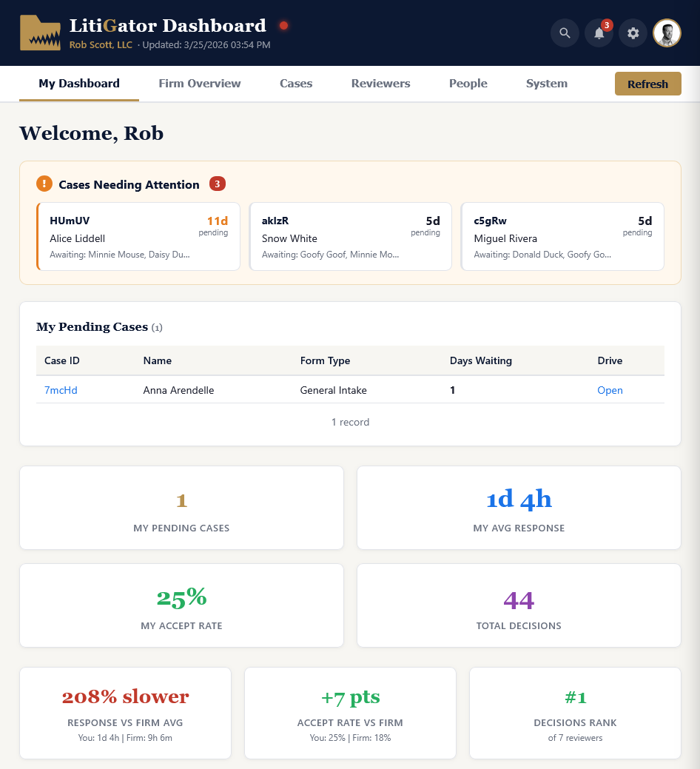Open the settings gear icon

[632, 33]
